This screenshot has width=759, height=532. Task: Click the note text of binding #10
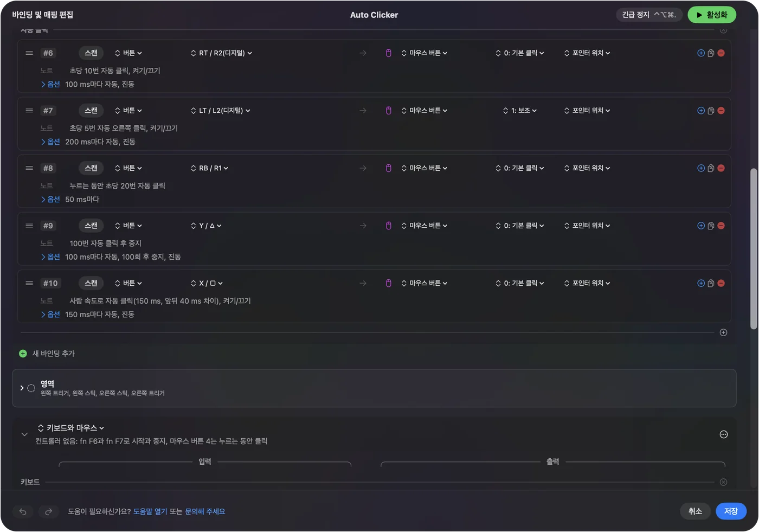click(x=160, y=301)
